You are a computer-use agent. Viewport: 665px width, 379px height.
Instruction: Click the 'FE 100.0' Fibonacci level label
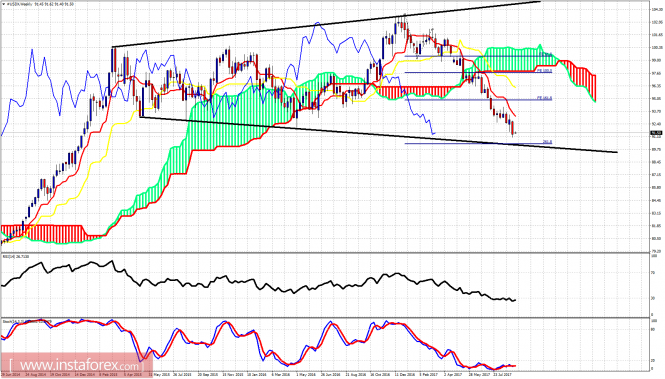point(544,71)
